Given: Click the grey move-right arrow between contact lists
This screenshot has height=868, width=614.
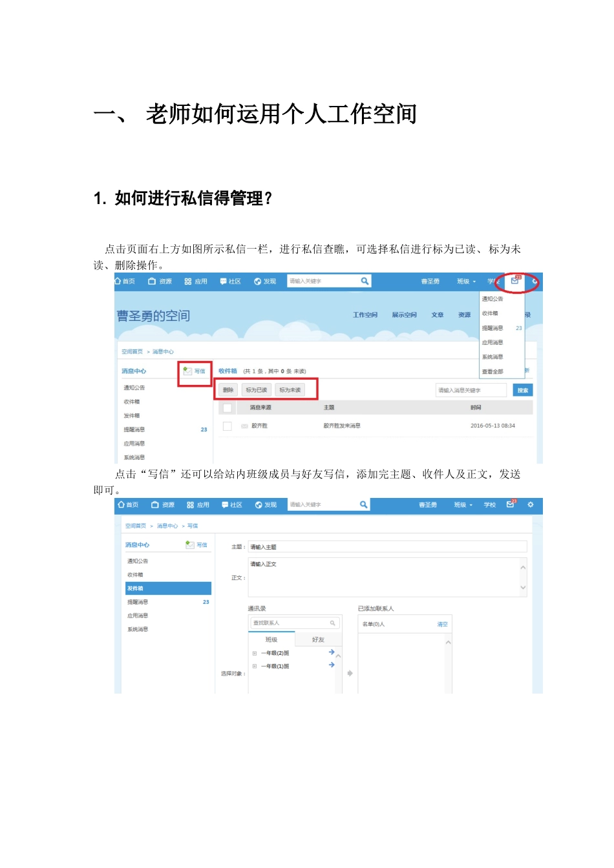Looking at the screenshot, I should coord(350,674).
